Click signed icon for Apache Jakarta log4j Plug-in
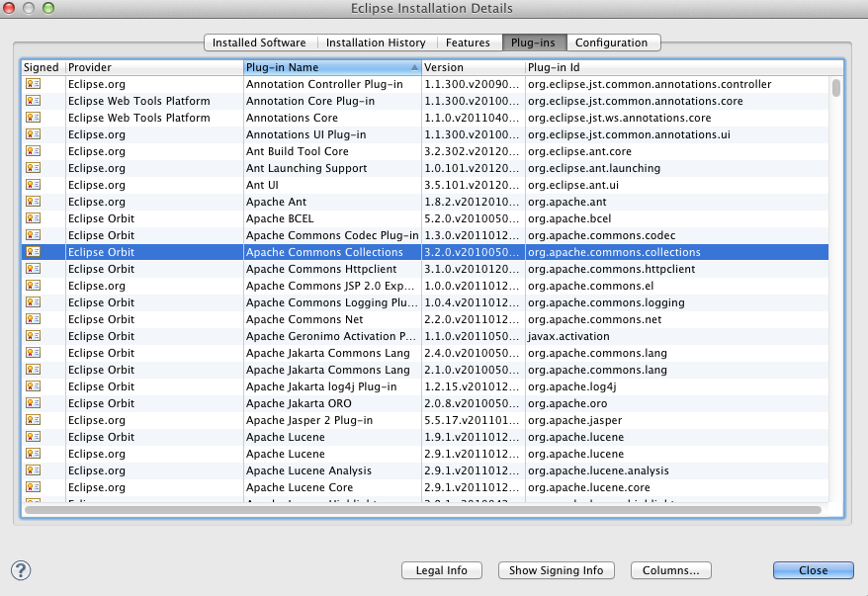The width and height of the screenshot is (868, 596). coord(34,386)
